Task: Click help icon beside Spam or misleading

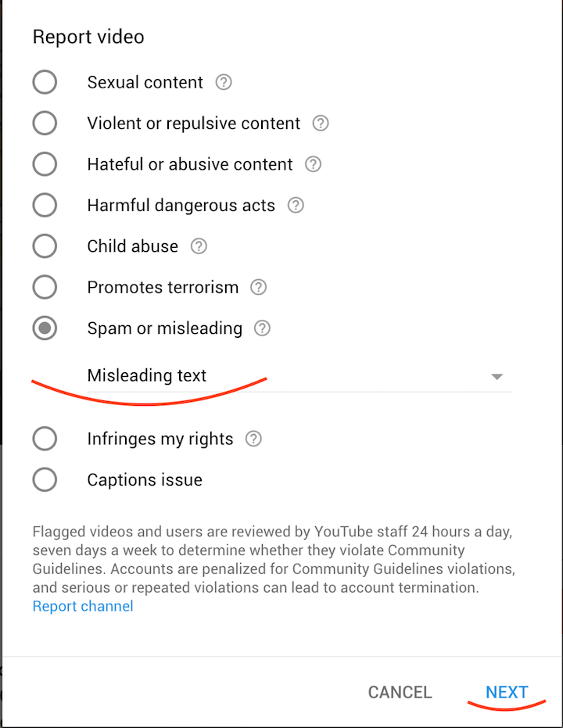Action: click(x=263, y=328)
